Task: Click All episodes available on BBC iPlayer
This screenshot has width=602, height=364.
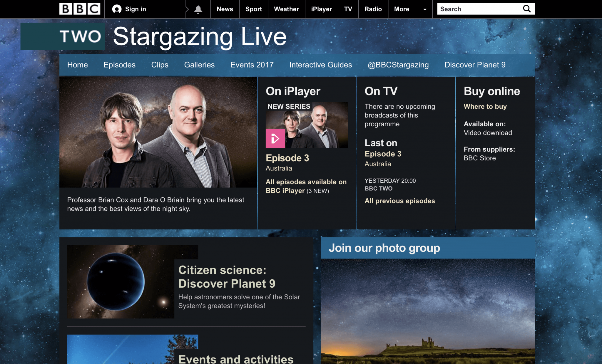Action: click(306, 186)
